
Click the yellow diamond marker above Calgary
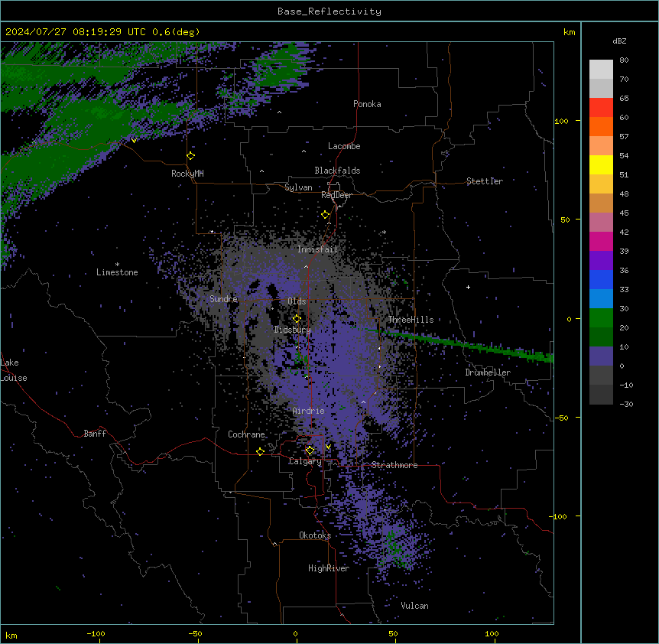point(310,450)
